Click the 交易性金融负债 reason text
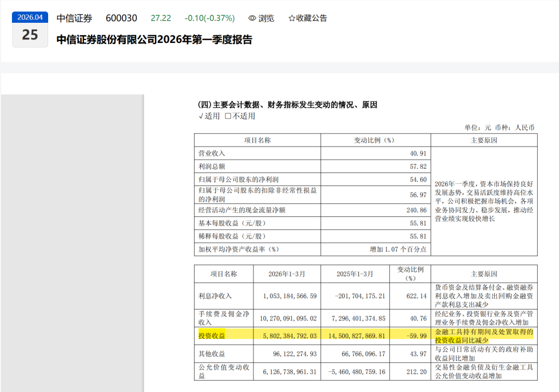 (484, 371)
